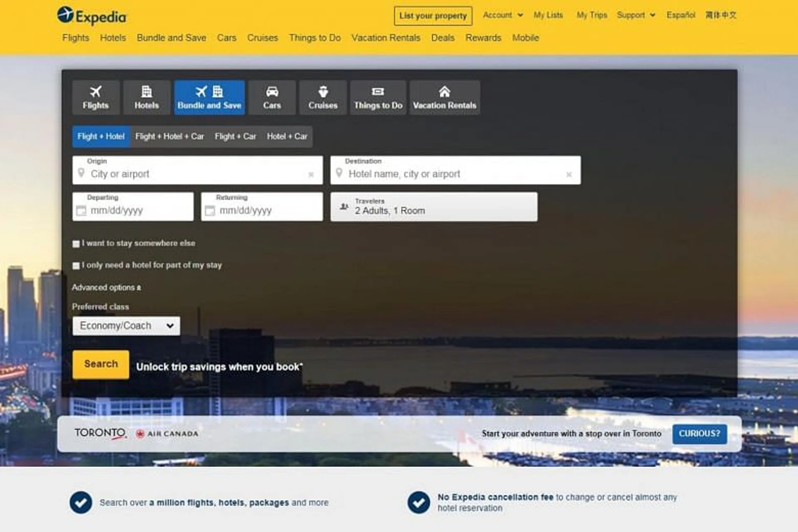This screenshot has width=798, height=532.
Task: Click the CURIOUS? Toronto banner button
Action: pyautogui.click(x=699, y=433)
